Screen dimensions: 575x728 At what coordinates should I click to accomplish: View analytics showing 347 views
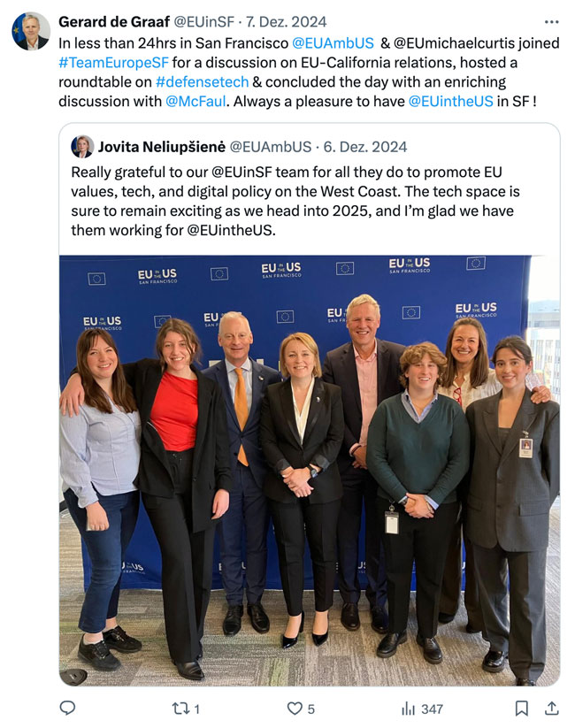tap(422, 709)
